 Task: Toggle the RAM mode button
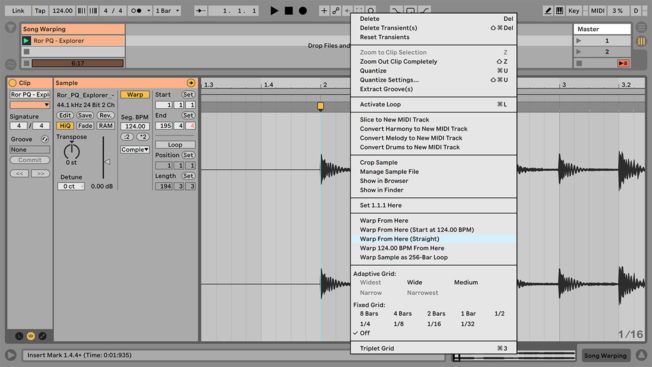106,126
